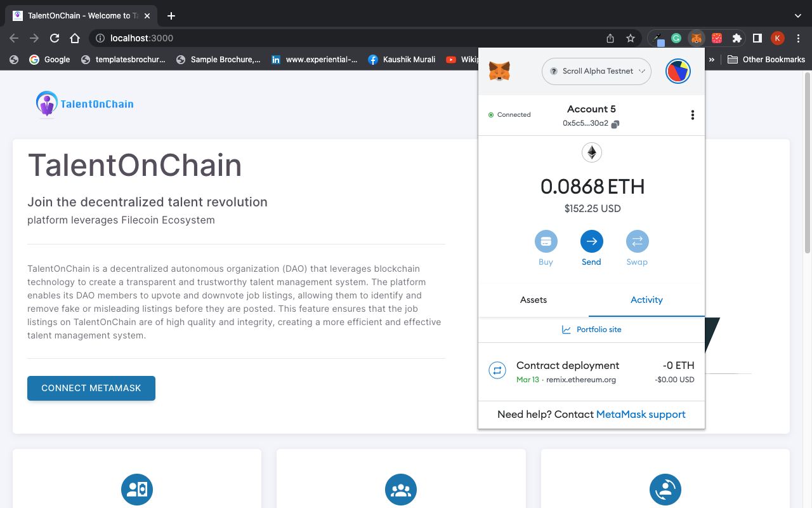
Task: Click the Swap button in MetaMask
Action: 637,248
